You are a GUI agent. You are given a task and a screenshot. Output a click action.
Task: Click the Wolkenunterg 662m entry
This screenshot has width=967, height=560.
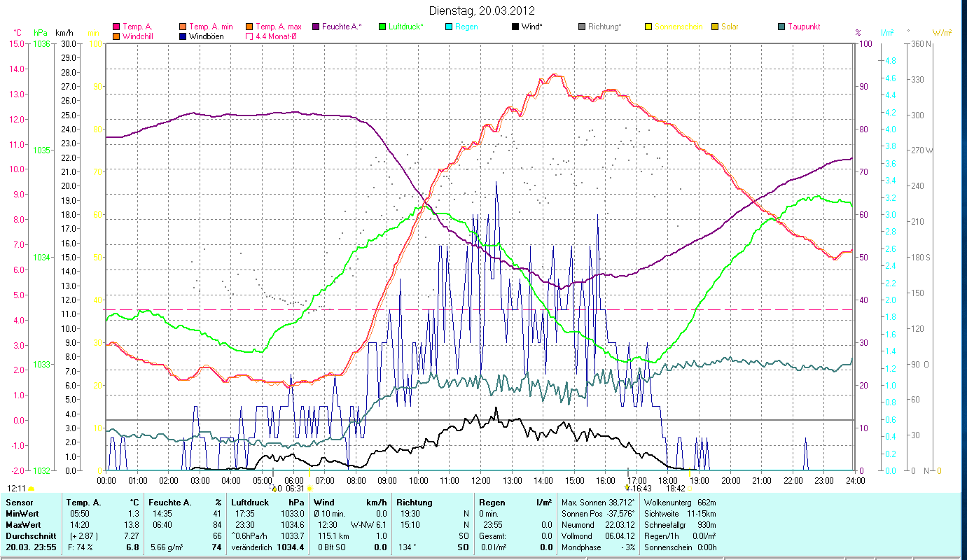click(x=680, y=503)
